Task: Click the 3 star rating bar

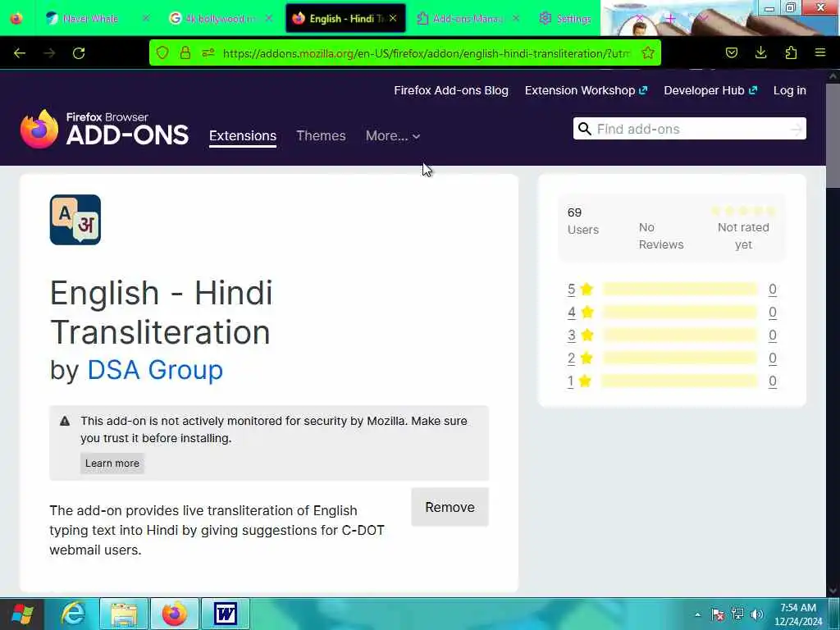Action: pyautogui.click(x=679, y=336)
